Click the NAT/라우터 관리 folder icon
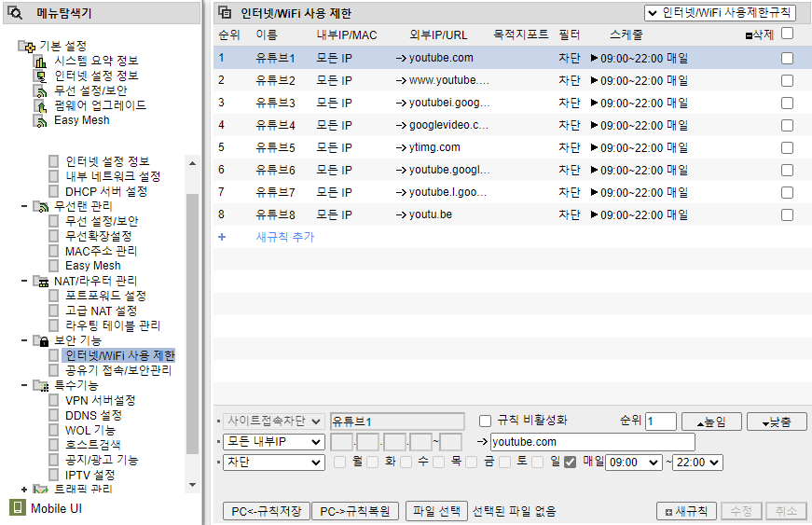The height and width of the screenshot is (525, 812). (x=41, y=281)
